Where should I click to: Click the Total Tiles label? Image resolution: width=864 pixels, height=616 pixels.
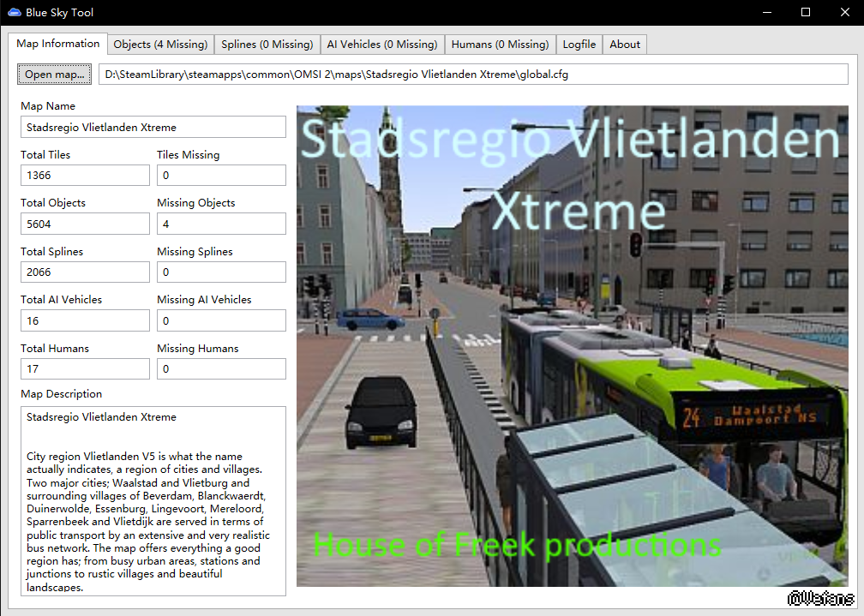click(45, 155)
